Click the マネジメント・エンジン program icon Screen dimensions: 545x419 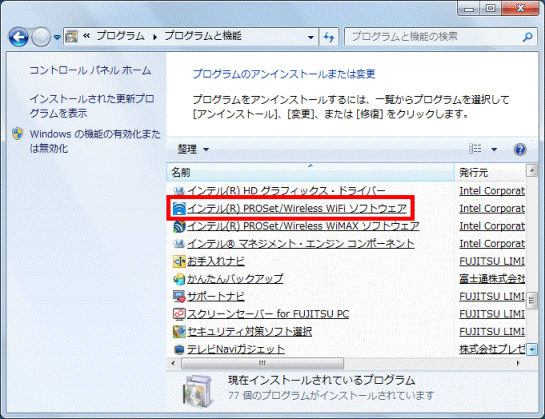179,244
